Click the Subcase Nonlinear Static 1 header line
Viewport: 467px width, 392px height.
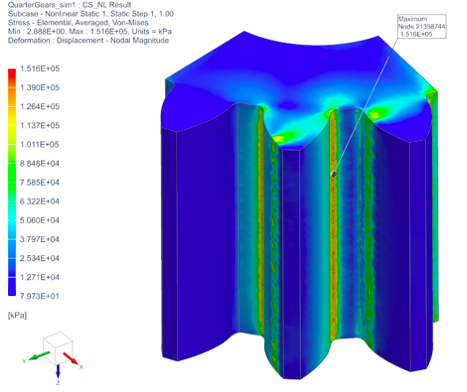tap(91, 14)
